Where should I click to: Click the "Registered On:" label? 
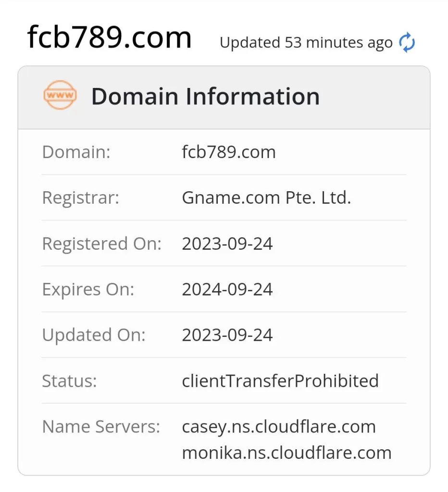click(x=101, y=244)
